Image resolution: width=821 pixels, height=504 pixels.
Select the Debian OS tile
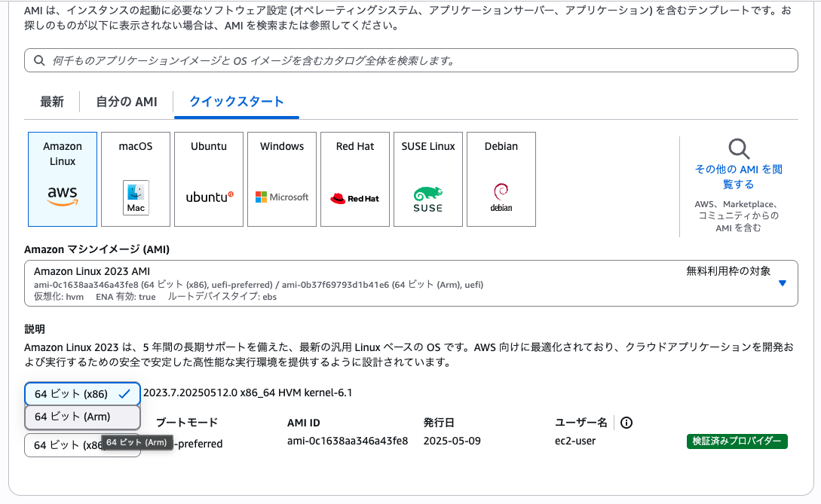click(501, 179)
